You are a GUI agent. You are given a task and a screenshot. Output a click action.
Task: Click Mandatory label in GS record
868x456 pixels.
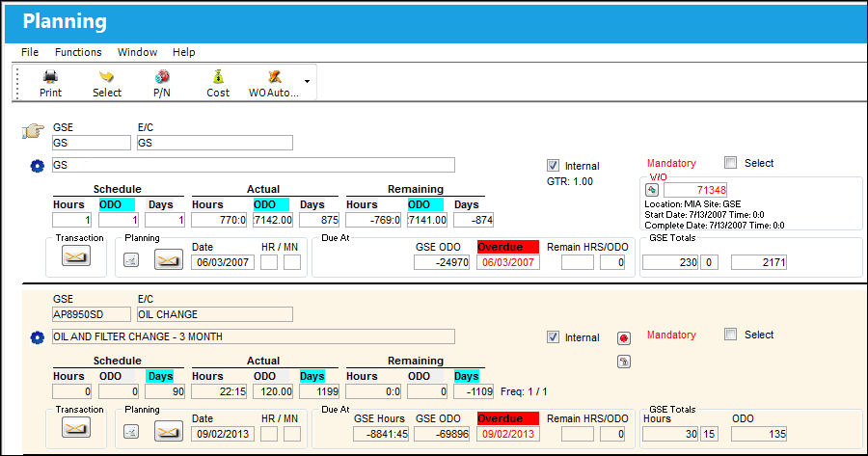click(x=671, y=163)
